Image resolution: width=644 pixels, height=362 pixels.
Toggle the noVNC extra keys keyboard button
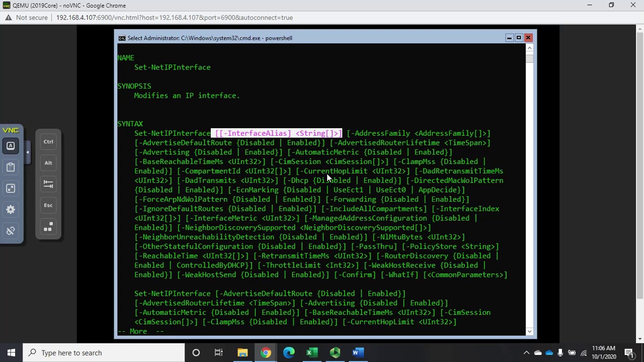coord(11,146)
